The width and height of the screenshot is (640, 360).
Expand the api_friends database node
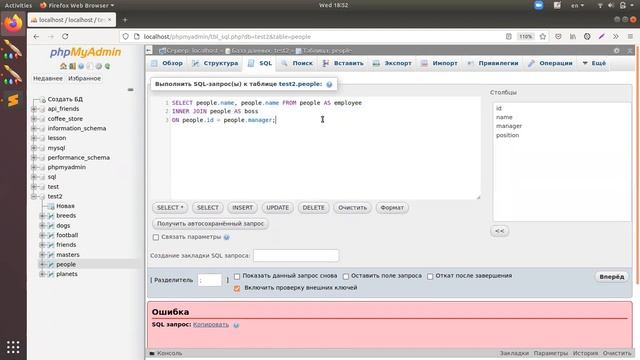34,109
